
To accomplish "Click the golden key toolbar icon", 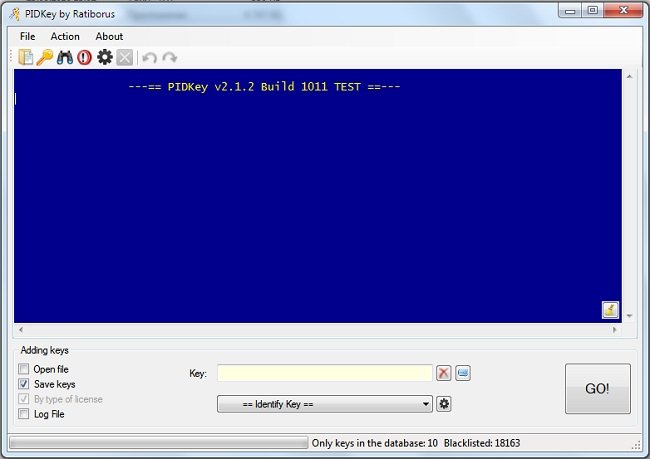I will point(45,57).
